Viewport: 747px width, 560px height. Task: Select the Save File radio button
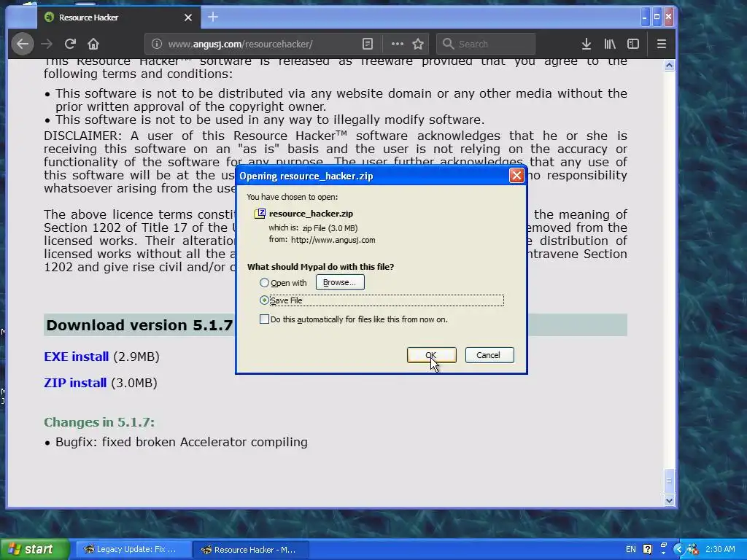point(264,300)
